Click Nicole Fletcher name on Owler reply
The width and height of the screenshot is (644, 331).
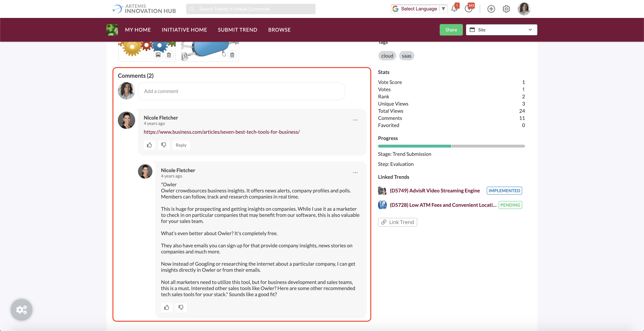pos(178,170)
